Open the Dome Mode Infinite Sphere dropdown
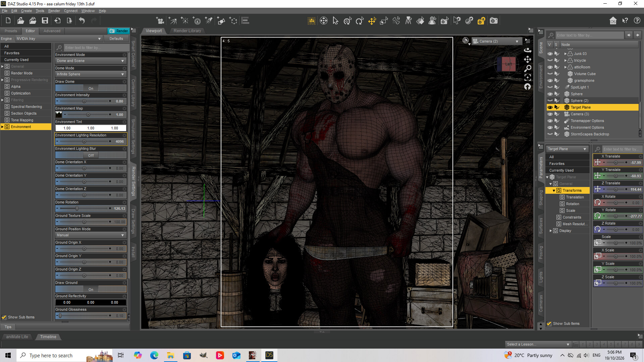Viewport: 644px width, 362px height. click(x=91, y=74)
